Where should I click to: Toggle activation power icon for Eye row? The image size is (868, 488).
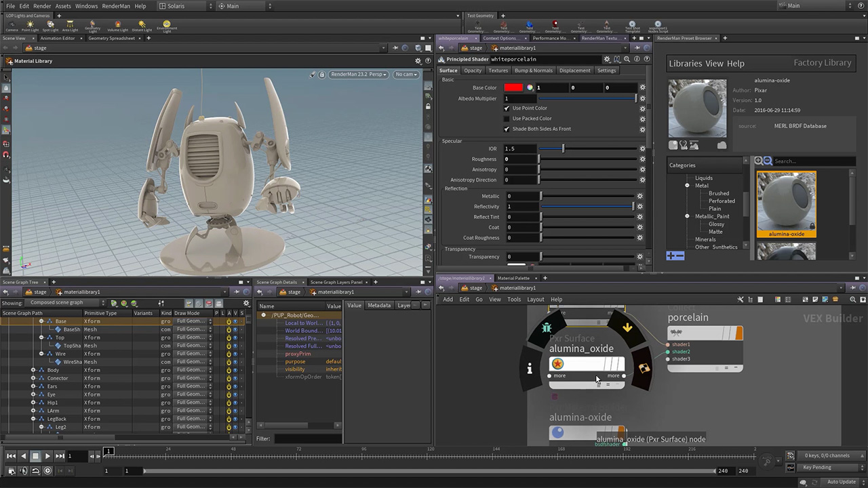point(229,394)
